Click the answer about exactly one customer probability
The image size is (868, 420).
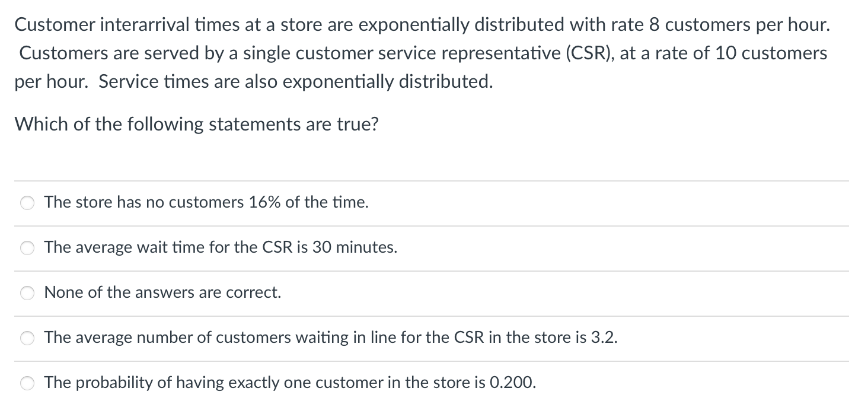(x=290, y=383)
